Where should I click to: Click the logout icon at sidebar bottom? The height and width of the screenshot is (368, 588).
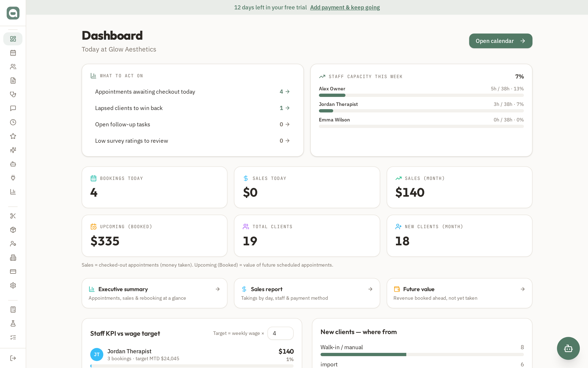(x=13, y=358)
